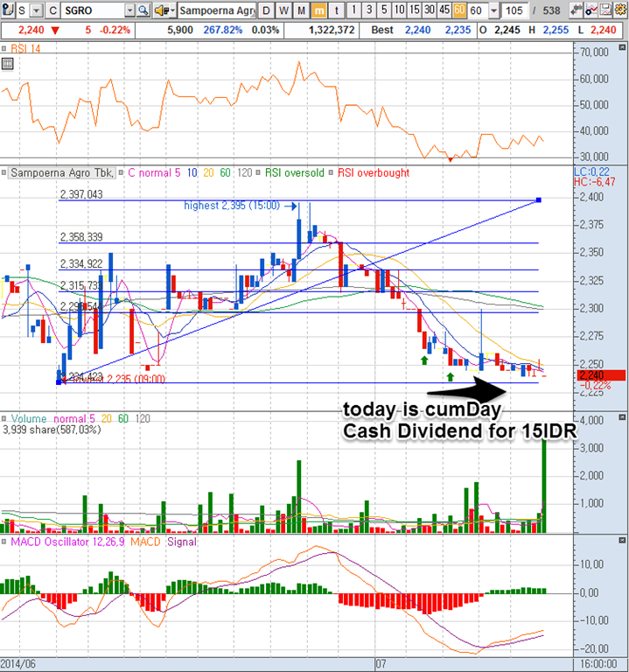Click the RSI data table grid icon
The height and width of the screenshot is (672, 629).
pyautogui.click(x=8, y=64)
